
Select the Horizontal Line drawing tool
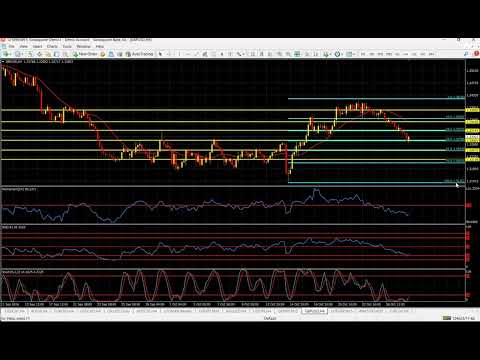pos(188,54)
